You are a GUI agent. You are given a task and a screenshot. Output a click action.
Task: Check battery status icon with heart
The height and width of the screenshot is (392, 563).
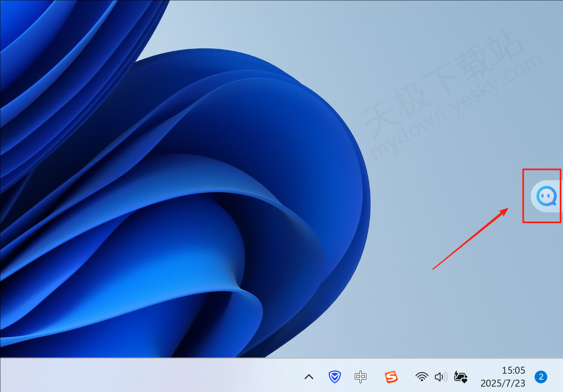pos(461,377)
